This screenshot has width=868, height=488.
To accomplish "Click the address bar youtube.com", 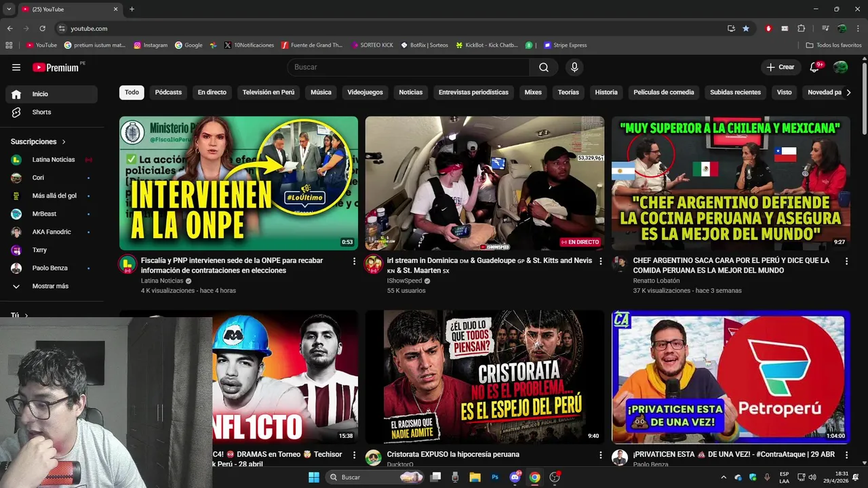I will tap(89, 28).
